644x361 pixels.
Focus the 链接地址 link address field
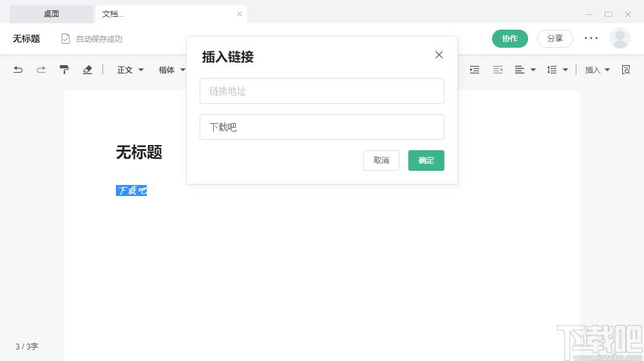[321, 91]
